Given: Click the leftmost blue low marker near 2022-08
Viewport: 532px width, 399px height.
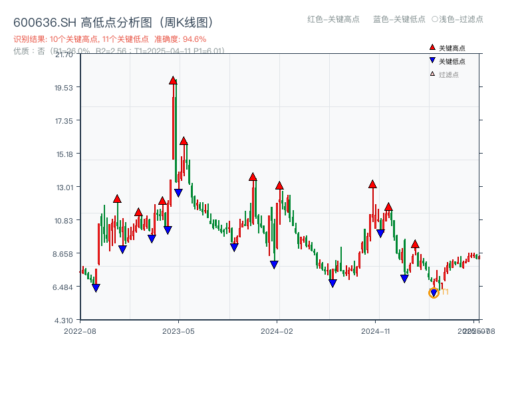Looking at the screenshot, I should [x=96, y=287].
